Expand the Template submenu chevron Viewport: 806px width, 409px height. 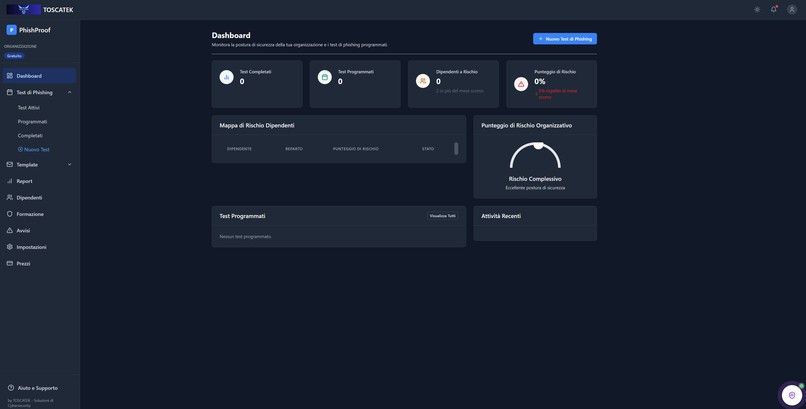coord(69,164)
